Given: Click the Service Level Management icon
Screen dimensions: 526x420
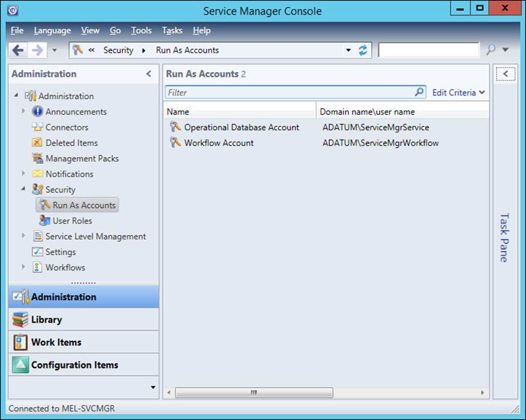Looking at the screenshot, I should 37,236.
